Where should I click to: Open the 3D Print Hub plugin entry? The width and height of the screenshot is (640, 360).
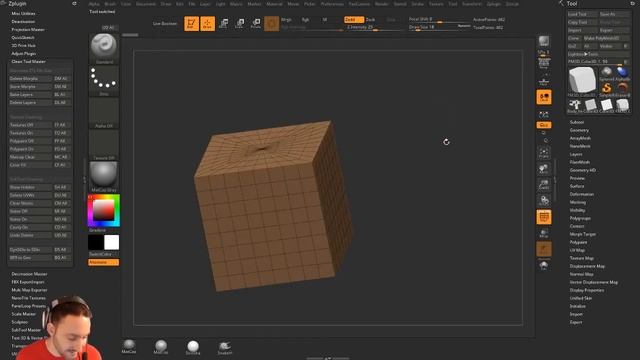click(23, 45)
